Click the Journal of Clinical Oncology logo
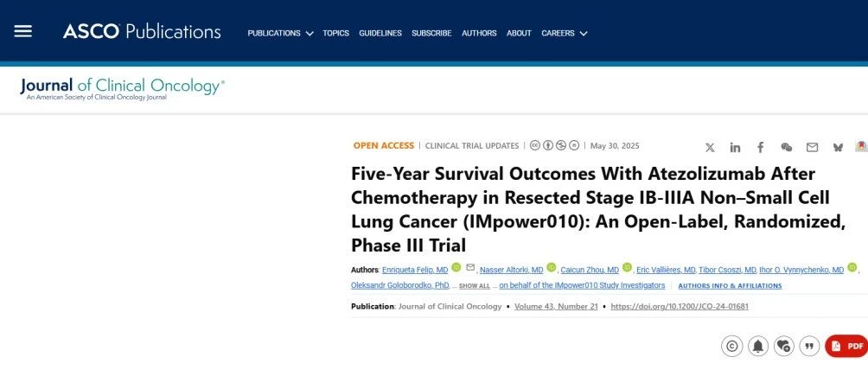868x370 pixels. [123, 89]
